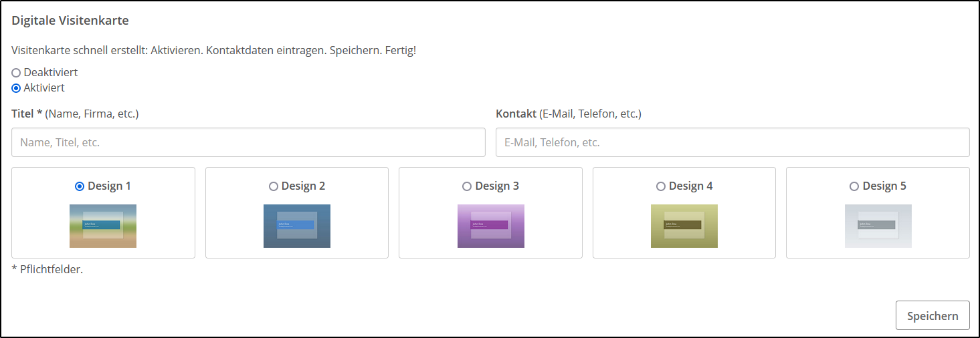Screen dimensions: 980x338
Task: Click the Design 5 text label
Action: pos(884,186)
